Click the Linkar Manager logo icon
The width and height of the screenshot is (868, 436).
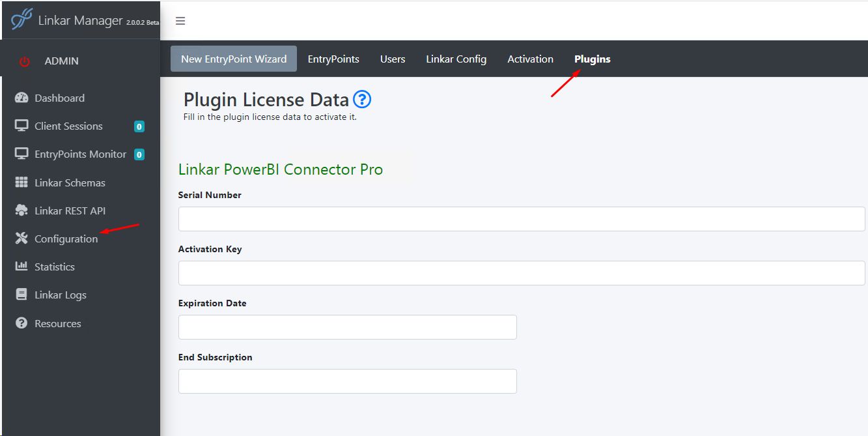pyautogui.click(x=21, y=19)
